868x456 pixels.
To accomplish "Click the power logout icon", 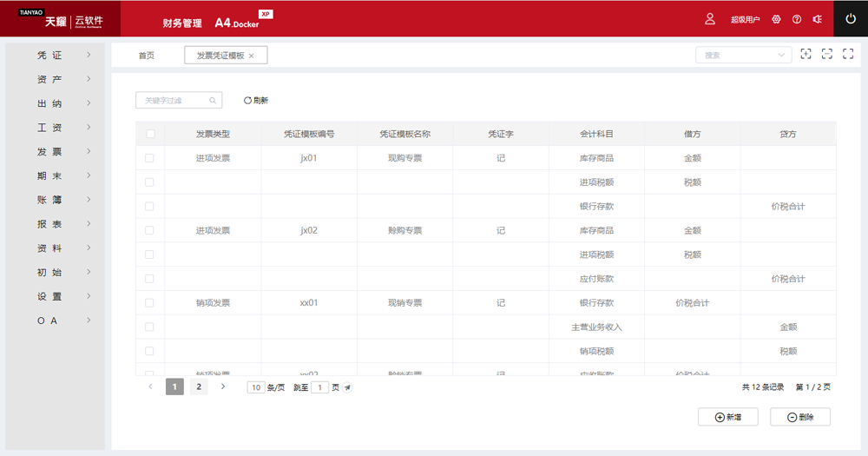I will coord(850,19).
